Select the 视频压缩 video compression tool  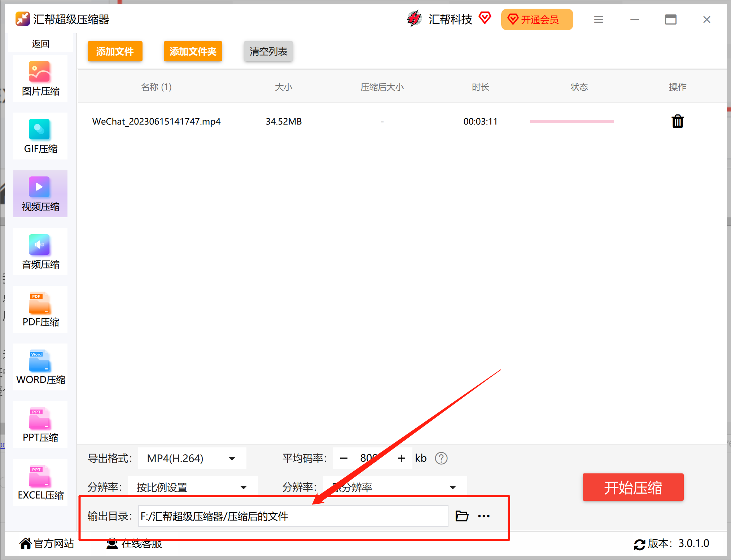pos(40,194)
